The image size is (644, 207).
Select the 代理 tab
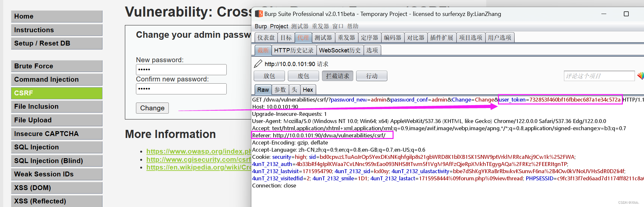[303, 38]
